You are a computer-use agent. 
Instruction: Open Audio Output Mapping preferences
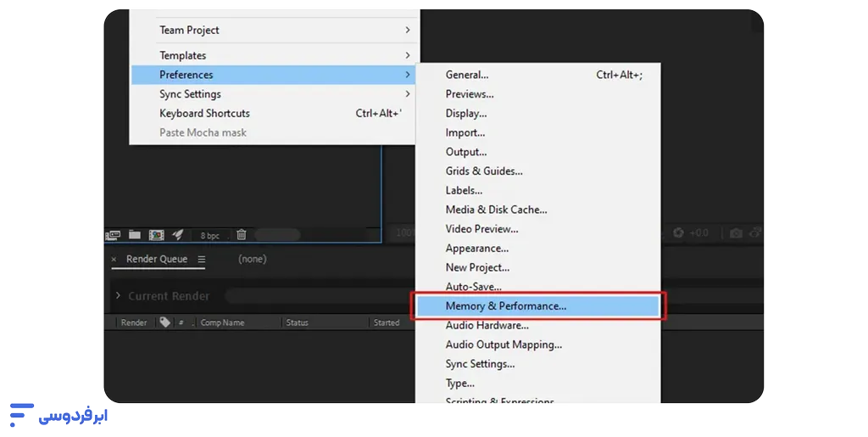pyautogui.click(x=538, y=345)
